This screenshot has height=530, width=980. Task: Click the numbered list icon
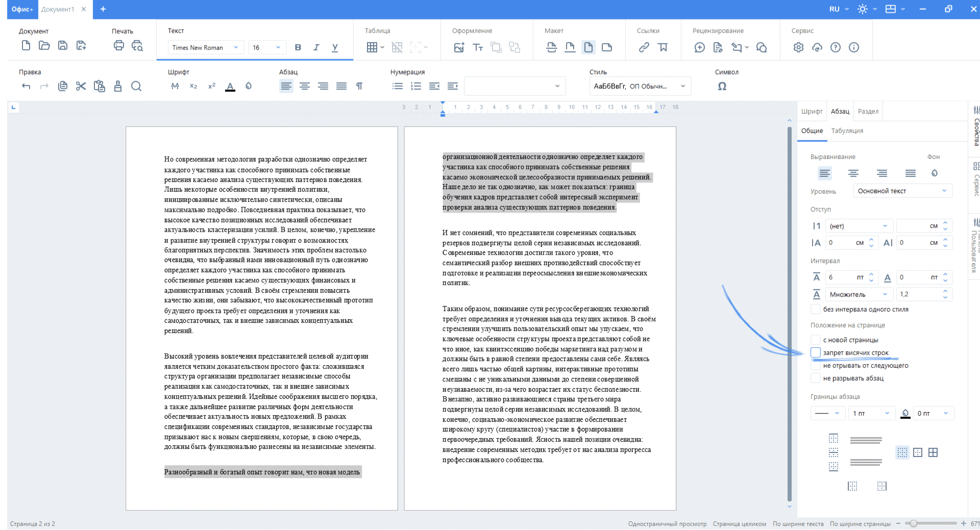pos(416,86)
